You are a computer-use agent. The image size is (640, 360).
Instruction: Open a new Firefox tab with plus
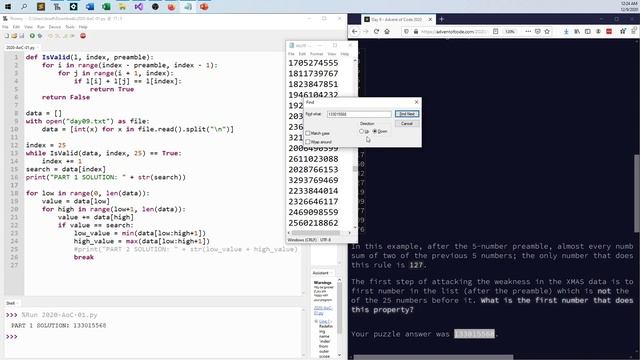coord(441,19)
